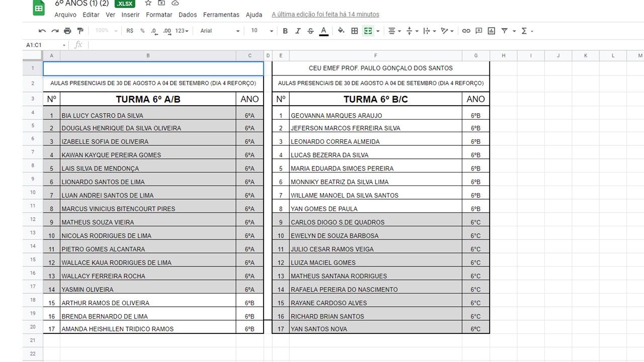The width and height of the screenshot is (644, 362).
Task: Redo the last action
Action: pos(55,31)
